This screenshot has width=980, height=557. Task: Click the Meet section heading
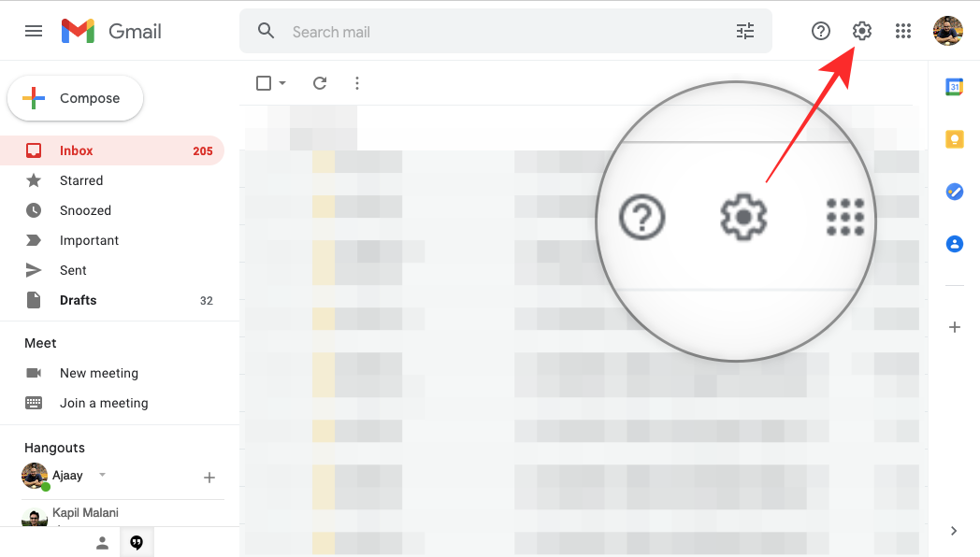tap(40, 343)
